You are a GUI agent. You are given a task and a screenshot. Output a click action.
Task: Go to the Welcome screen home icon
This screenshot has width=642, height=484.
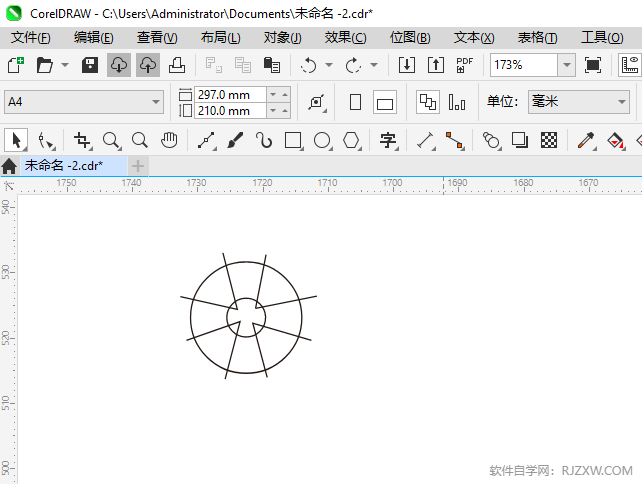pos(9,166)
